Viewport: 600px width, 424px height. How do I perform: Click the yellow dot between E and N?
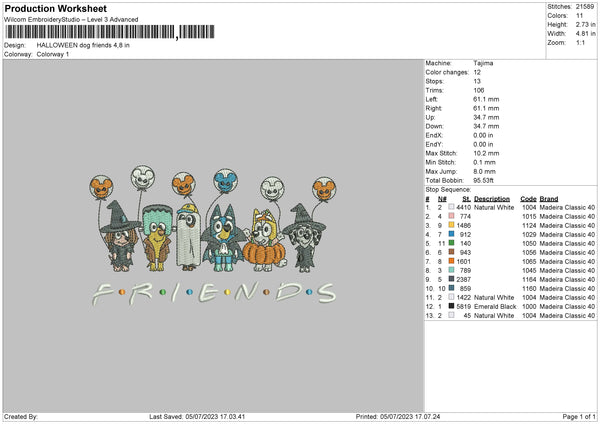pyautogui.click(x=228, y=292)
